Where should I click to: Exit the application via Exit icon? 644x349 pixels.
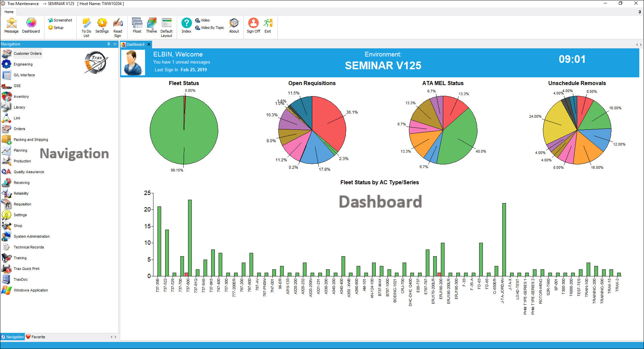coord(268,26)
